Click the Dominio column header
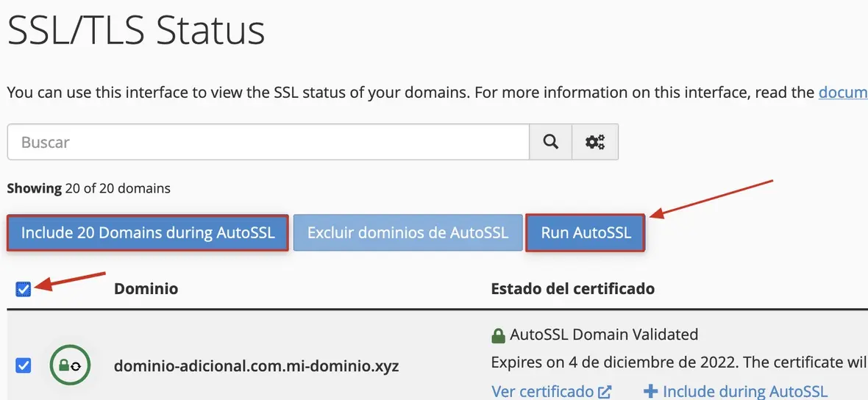The width and height of the screenshot is (868, 400). click(x=146, y=289)
